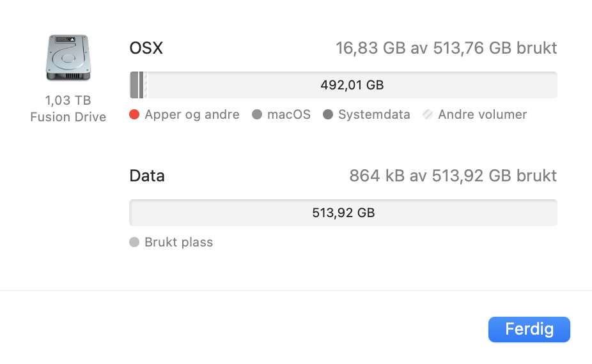Click the Apper og andre label
This screenshot has width=592, height=364.
(x=192, y=115)
